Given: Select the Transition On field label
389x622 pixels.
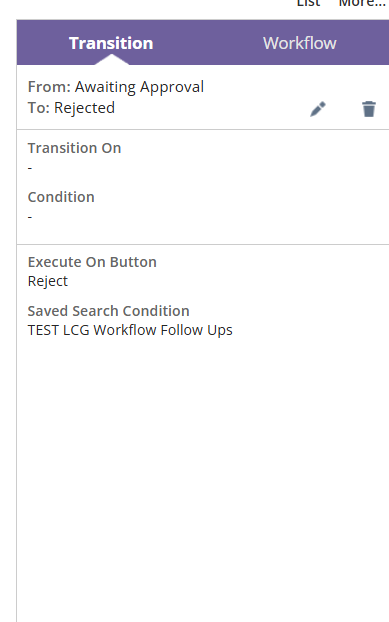Looking at the screenshot, I should pos(75,148).
